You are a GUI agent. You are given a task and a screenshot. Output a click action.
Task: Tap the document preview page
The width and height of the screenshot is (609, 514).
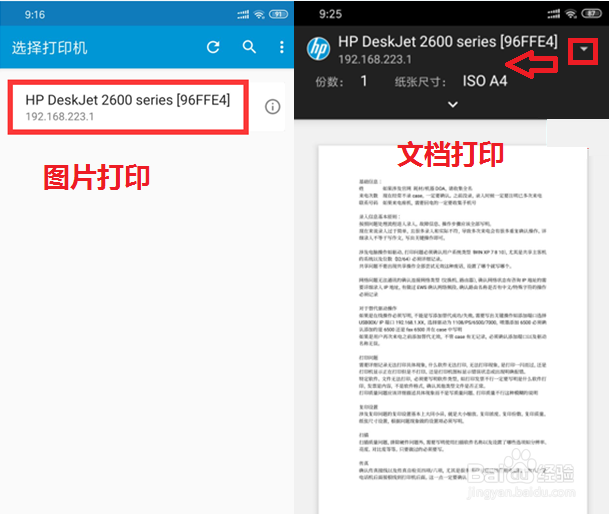(453, 329)
